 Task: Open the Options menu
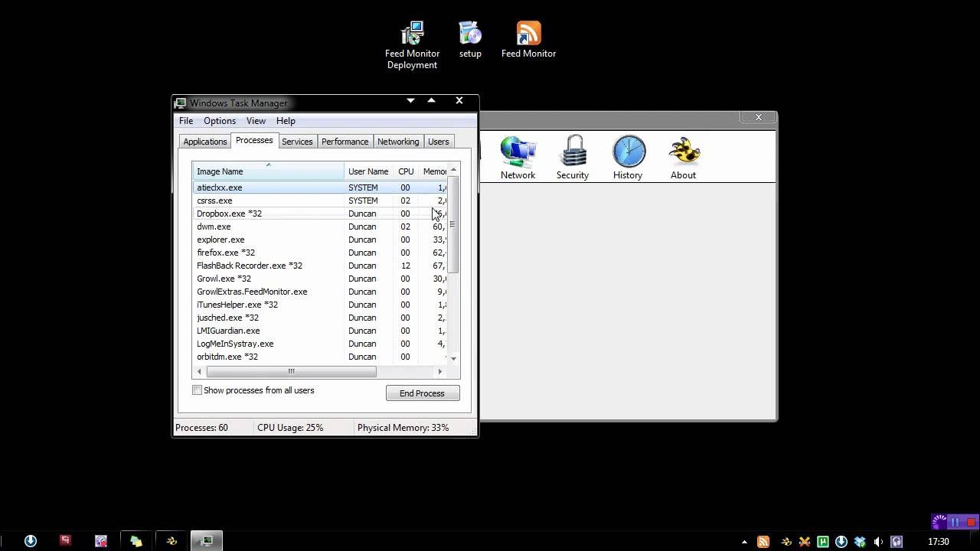click(x=220, y=121)
